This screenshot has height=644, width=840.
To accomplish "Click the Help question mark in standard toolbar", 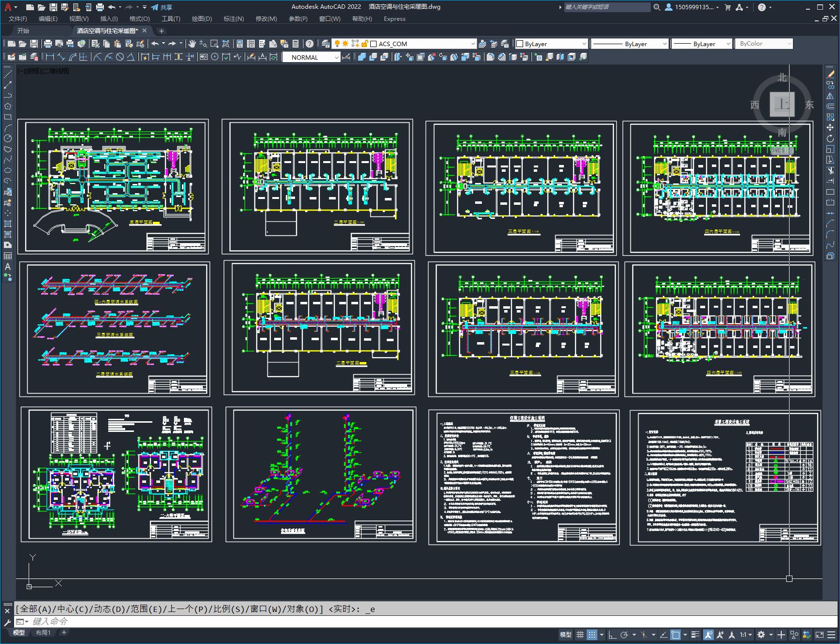I will pyautogui.click(x=310, y=44).
